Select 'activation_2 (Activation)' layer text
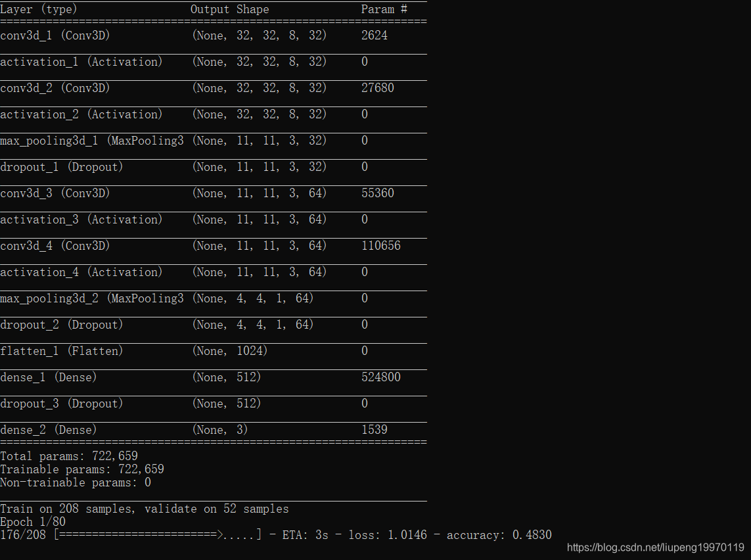Image resolution: width=751 pixels, height=560 pixels. [x=81, y=114]
